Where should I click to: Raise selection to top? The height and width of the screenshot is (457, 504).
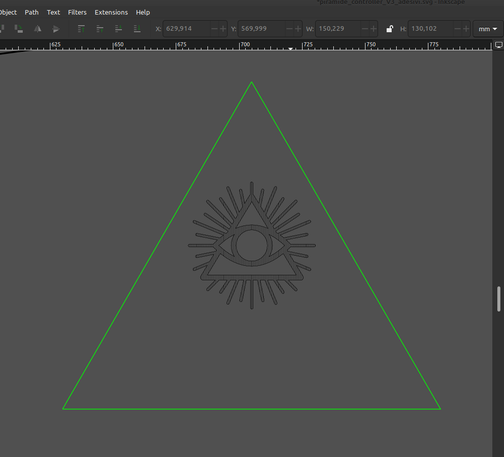(81, 29)
